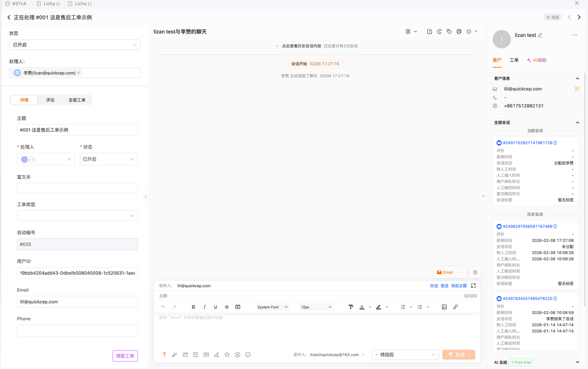Click the tag icon in the chat header
This screenshot has width=588, height=369.
point(449,32)
